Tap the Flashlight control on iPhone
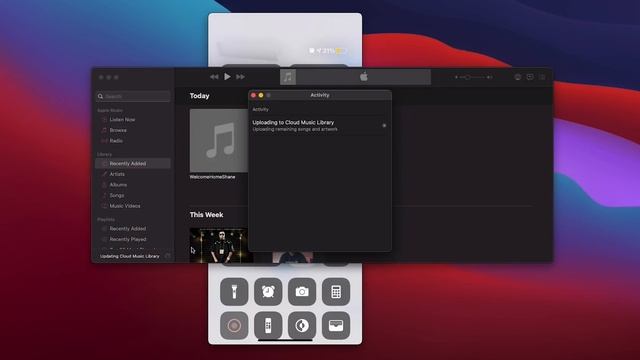The height and width of the screenshot is (360, 640). click(234, 291)
